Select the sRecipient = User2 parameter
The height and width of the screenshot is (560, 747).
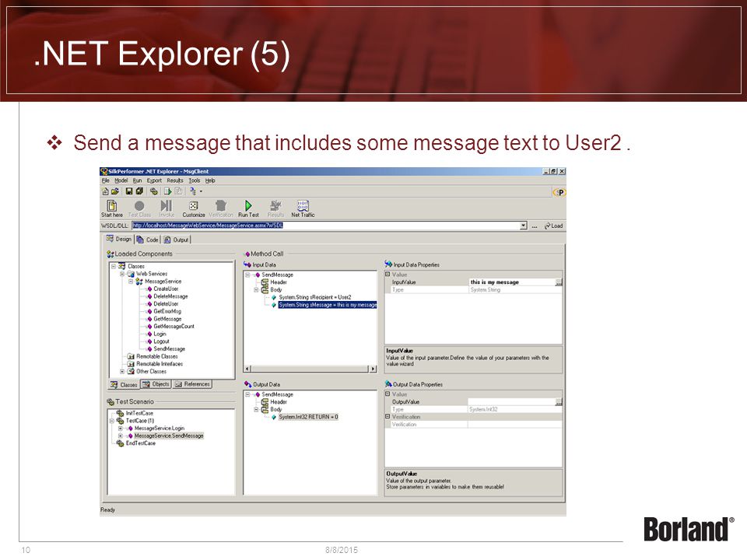click(315, 297)
